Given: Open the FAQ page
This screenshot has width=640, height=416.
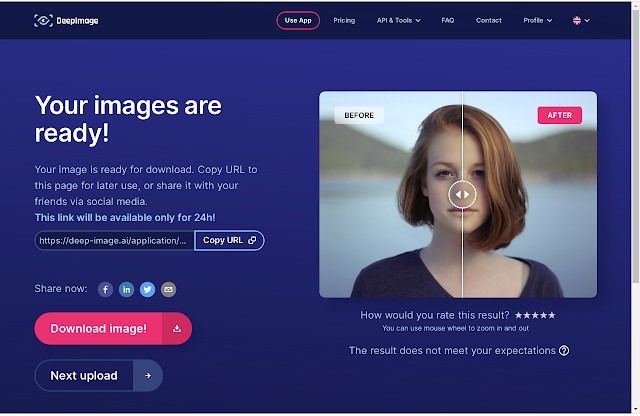Looking at the screenshot, I should pos(448,20).
